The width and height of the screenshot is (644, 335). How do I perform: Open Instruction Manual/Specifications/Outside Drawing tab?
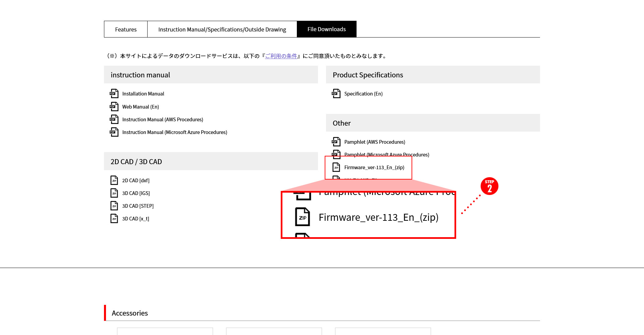tap(222, 29)
